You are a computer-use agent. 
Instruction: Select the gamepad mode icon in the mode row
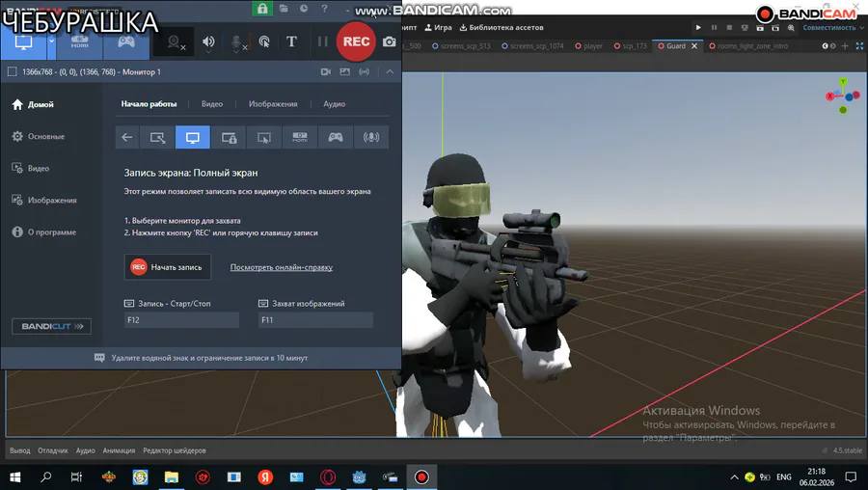[x=336, y=137]
